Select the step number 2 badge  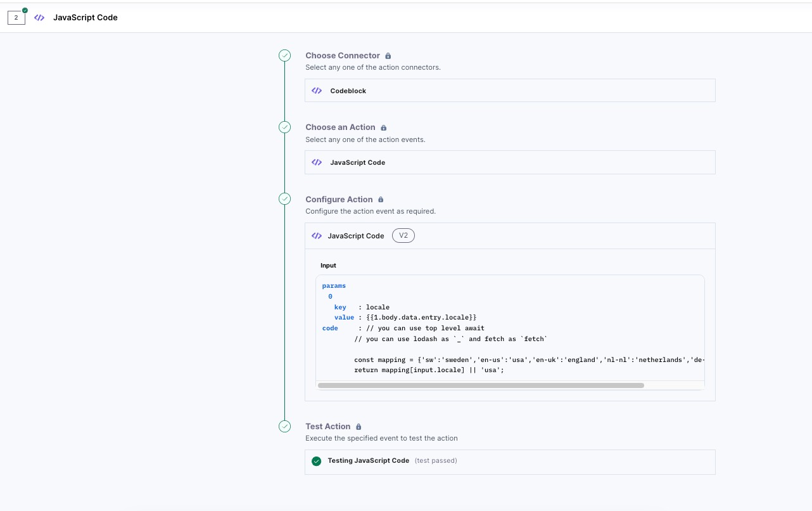tap(16, 18)
